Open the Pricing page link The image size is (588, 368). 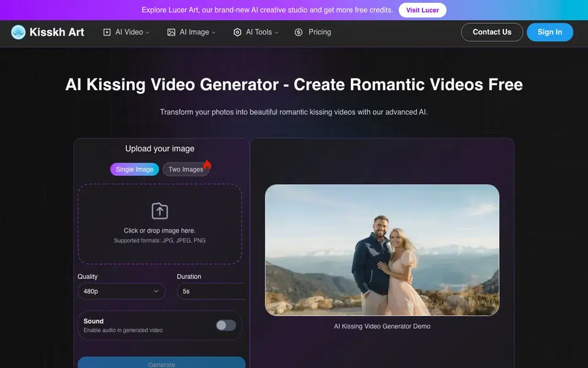[320, 33]
